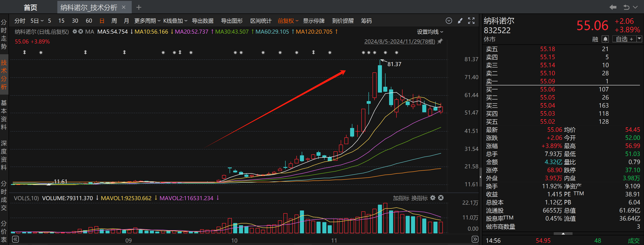Select the daily (日) K-line period
This screenshot has width=644, height=245.
point(102,21)
